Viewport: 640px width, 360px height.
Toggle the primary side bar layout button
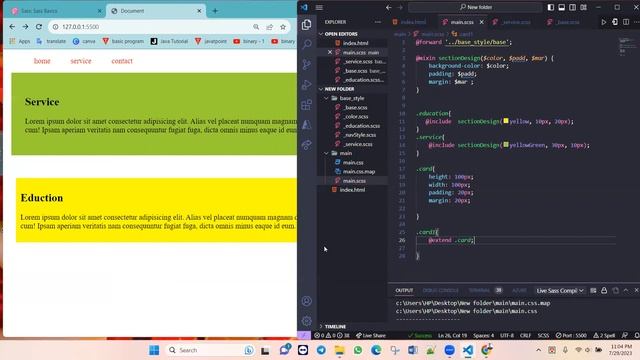pos(551,7)
